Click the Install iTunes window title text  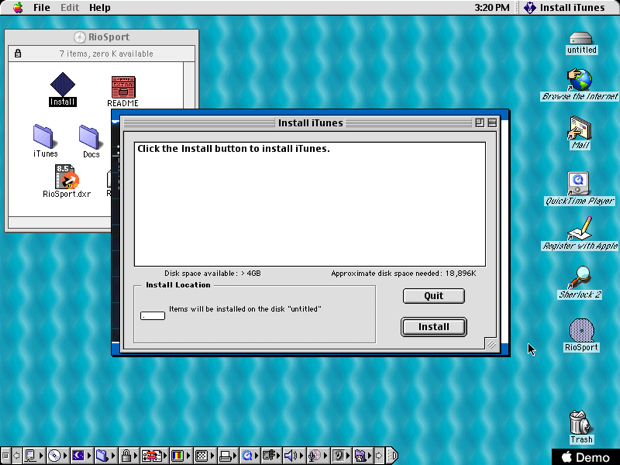tap(310, 123)
